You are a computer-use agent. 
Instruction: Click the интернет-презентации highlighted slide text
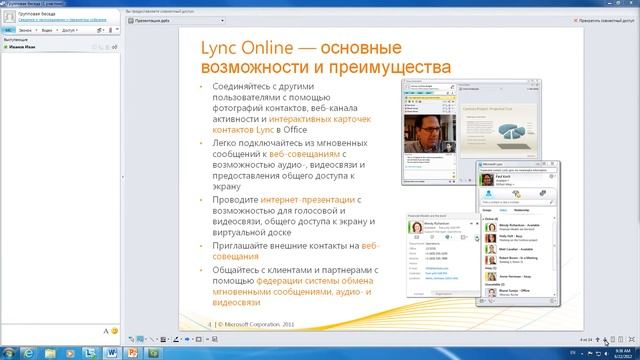click(x=308, y=200)
